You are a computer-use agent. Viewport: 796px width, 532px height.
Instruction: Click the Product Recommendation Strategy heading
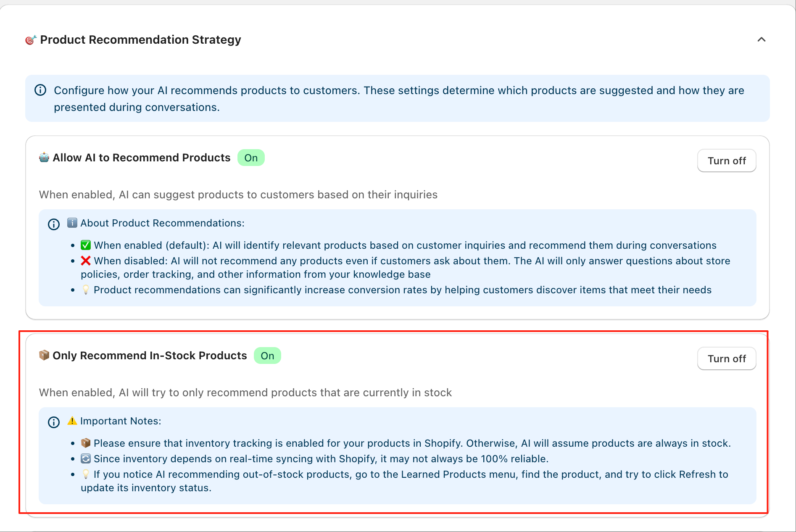point(140,40)
